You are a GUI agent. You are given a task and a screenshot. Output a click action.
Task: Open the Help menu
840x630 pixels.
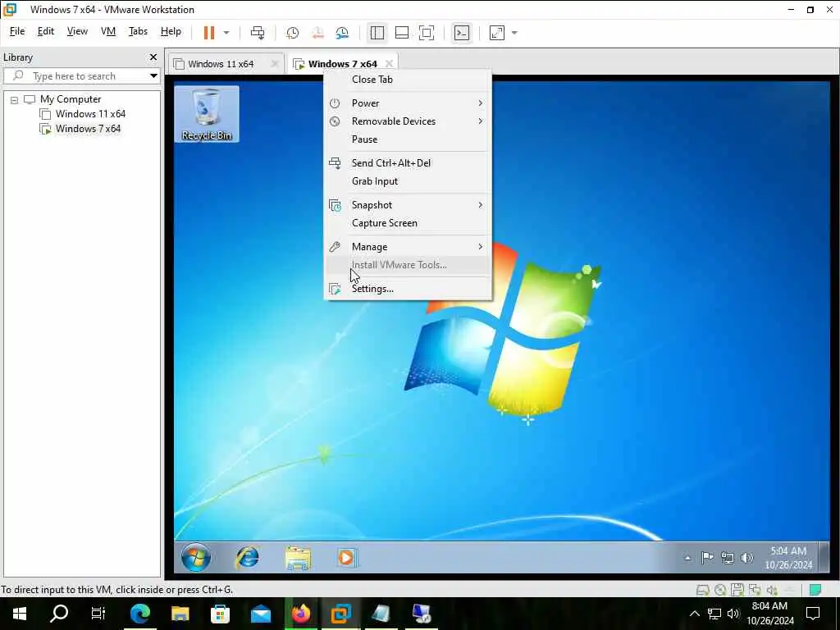(171, 31)
